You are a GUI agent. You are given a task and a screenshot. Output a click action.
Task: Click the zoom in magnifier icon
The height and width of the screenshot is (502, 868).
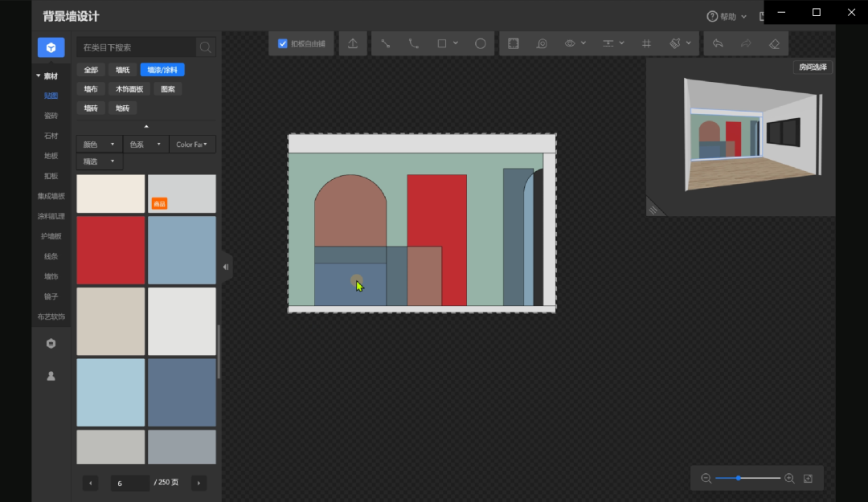[789, 478]
